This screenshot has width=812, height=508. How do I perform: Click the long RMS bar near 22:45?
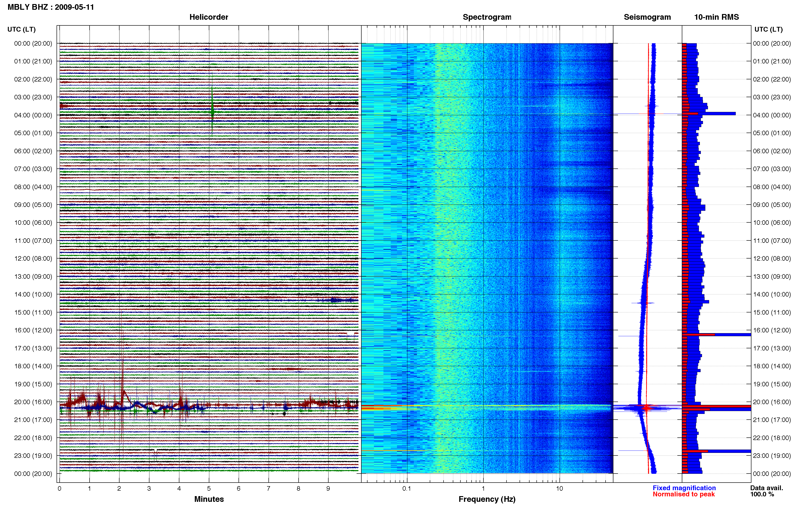coord(716,451)
